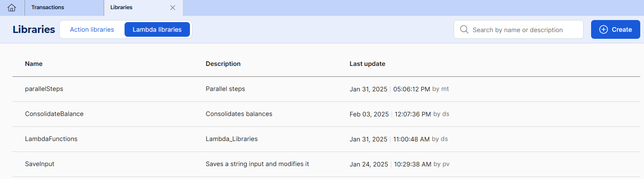The width and height of the screenshot is (644, 179).
Task: Click the Home icon tab
Action: [x=12, y=8]
